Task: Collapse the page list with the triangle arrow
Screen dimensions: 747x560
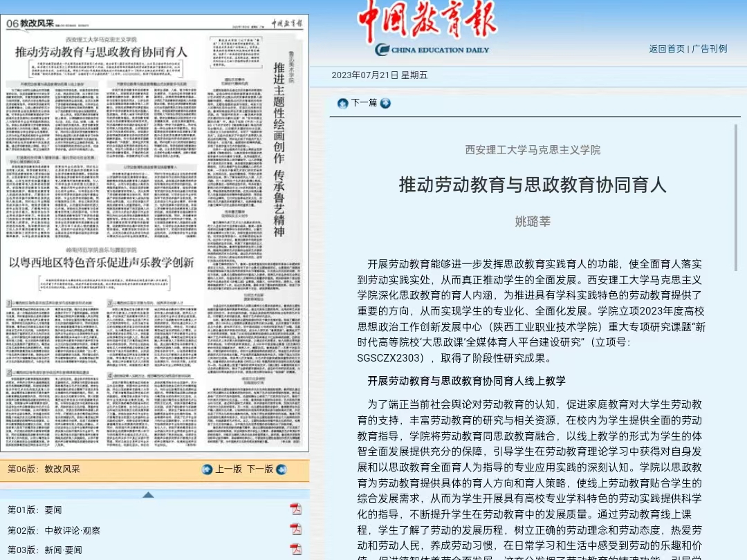Action: tap(148, 494)
